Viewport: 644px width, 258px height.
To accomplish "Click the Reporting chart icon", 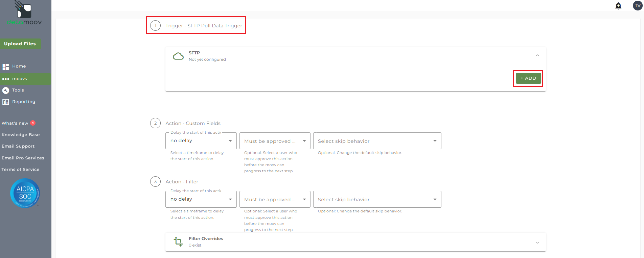I will 6,102.
